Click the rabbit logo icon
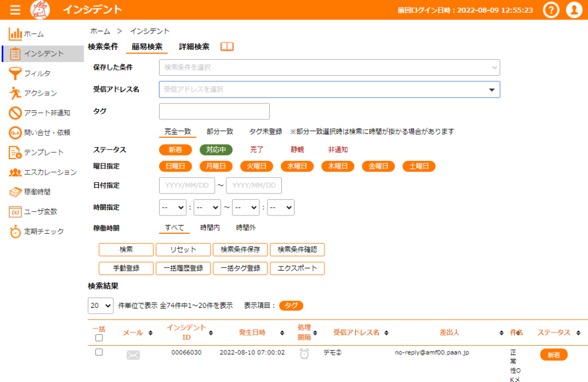This screenshot has width=588, height=382. [40, 10]
